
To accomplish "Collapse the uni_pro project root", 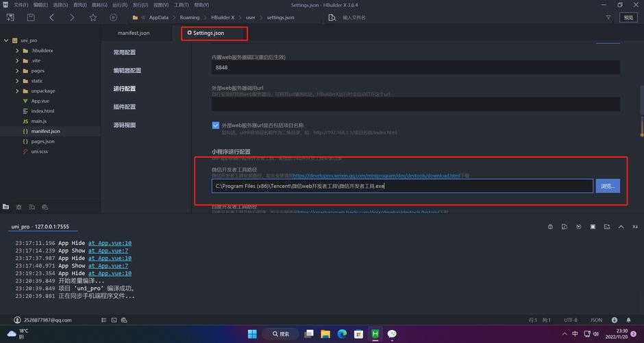I will [x=6, y=40].
